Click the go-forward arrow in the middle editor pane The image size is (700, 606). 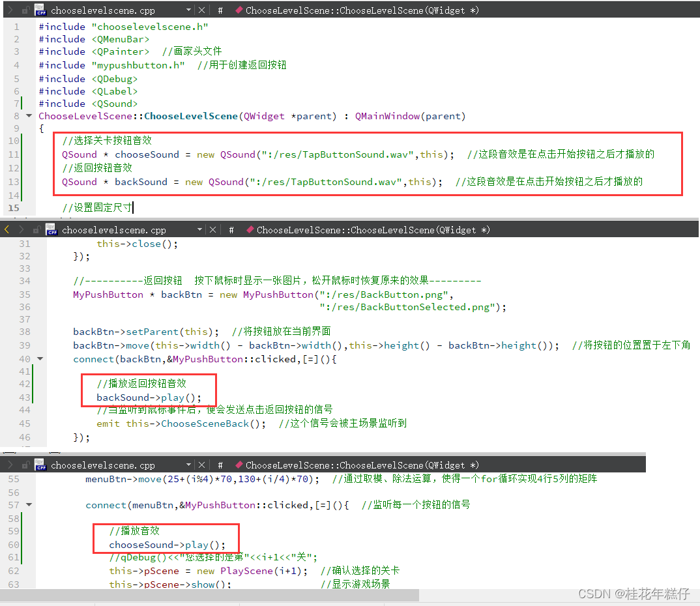point(21,229)
